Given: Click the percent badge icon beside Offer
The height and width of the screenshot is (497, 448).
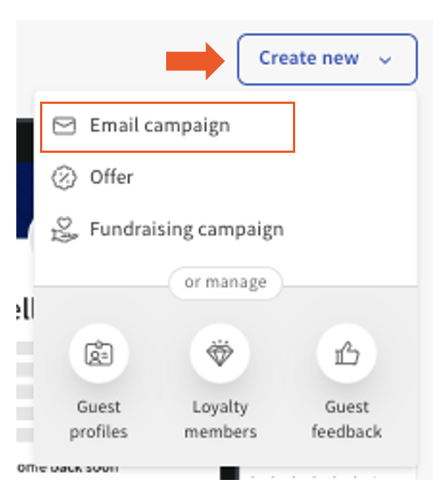Looking at the screenshot, I should 65,178.
